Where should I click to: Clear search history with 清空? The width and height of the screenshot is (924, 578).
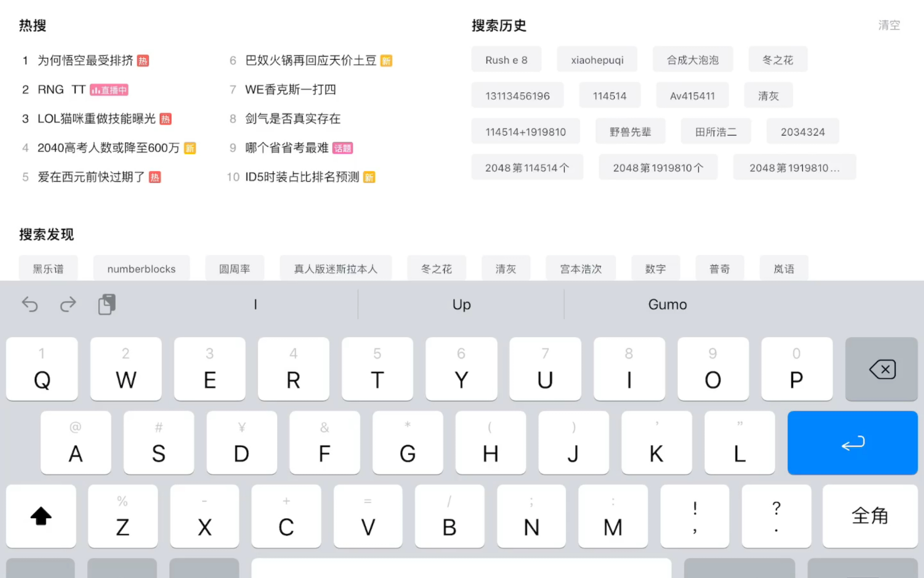pyautogui.click(x=889, y=25)
